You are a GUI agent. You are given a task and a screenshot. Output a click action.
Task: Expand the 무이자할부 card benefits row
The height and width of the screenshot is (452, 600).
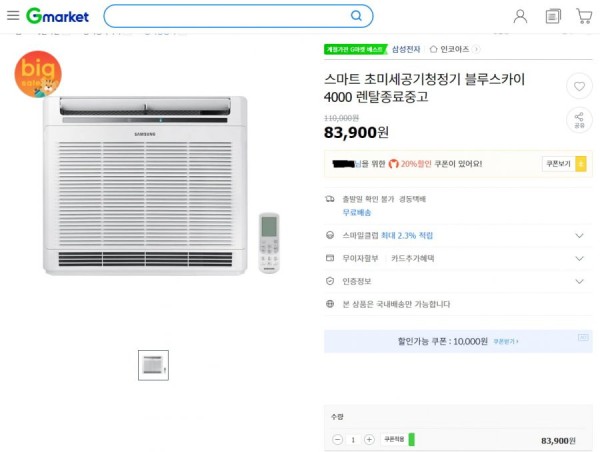[x=458, y=258]
